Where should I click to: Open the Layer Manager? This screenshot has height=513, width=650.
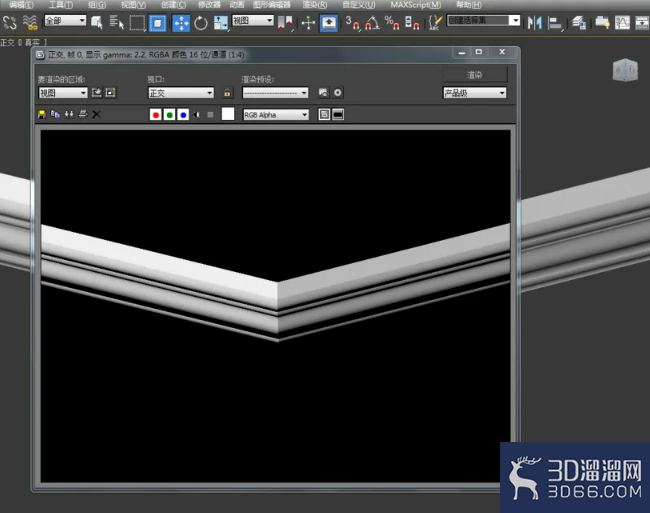(579, 23)
